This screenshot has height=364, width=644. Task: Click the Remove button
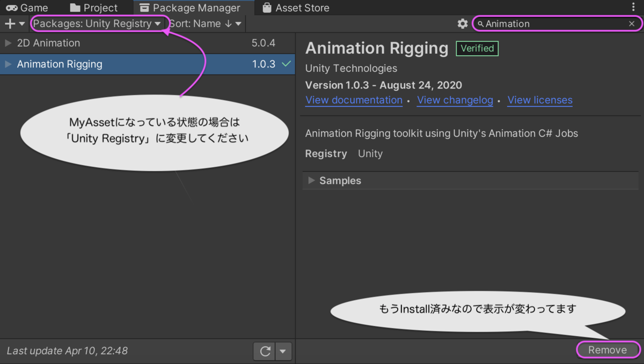pos(608,350)
